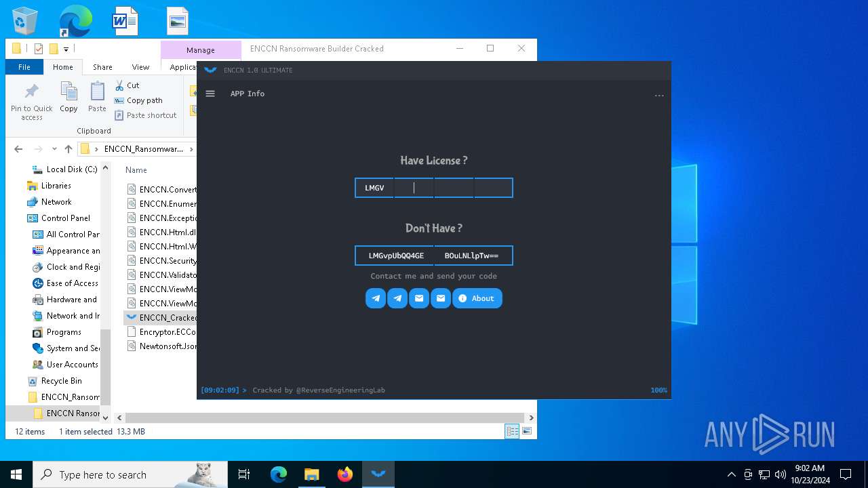Open the About button
The width and height of the screenshot is (868, 488).
point(477,298)
